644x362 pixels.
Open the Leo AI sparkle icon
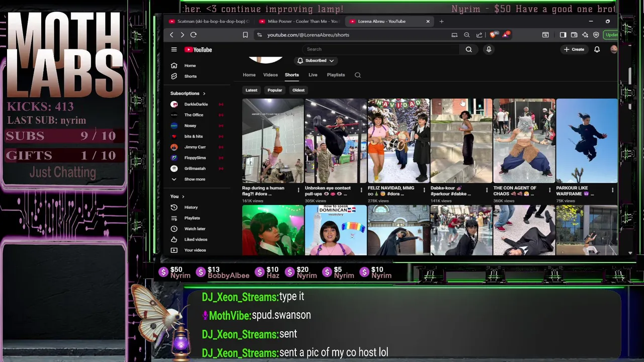(x=585, y=35)
